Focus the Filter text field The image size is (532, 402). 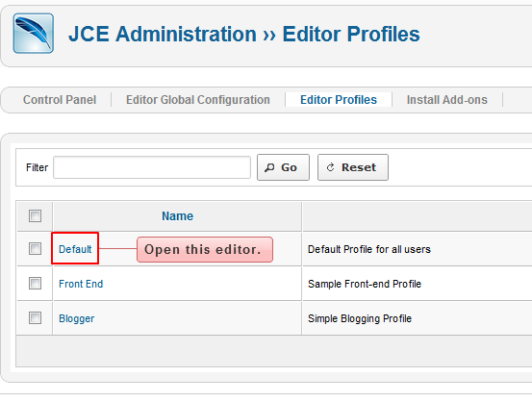[x=152, y=167]
